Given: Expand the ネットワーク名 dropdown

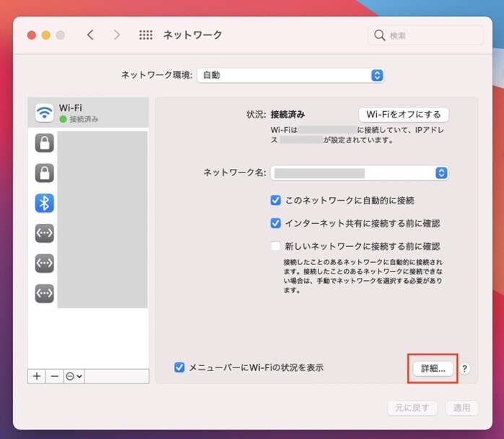Looking at the screenshot, I should 360,173.
